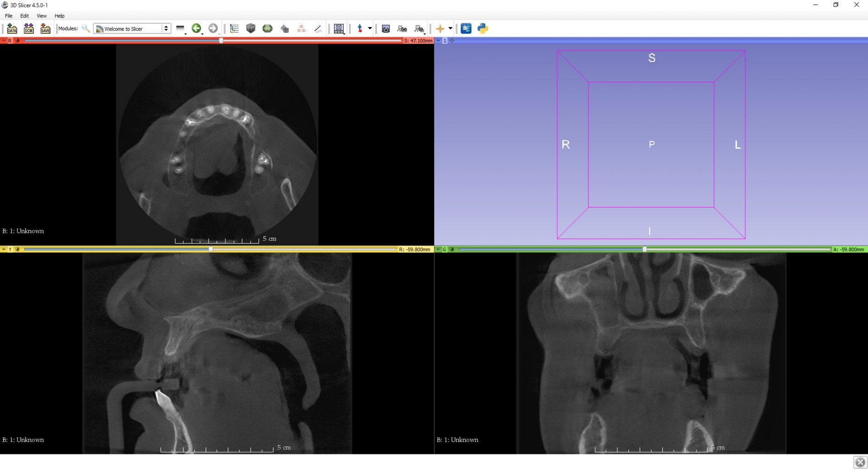This screenshot has height=470, width=868.
Task: Click the SAVE icon in the toolbar
Action: (x=45, y=28)
